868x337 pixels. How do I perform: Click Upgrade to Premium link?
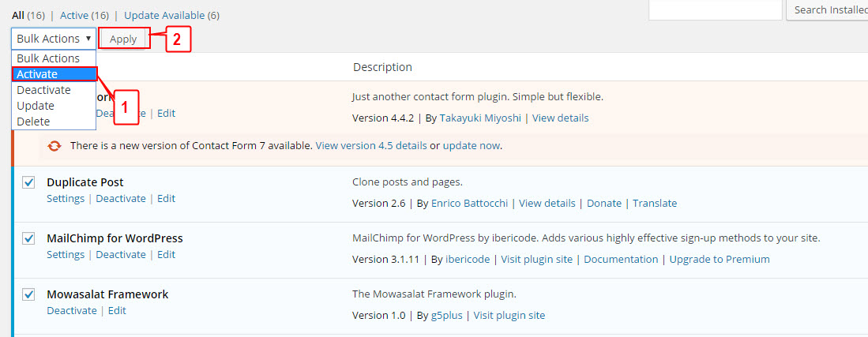[720, 259]
